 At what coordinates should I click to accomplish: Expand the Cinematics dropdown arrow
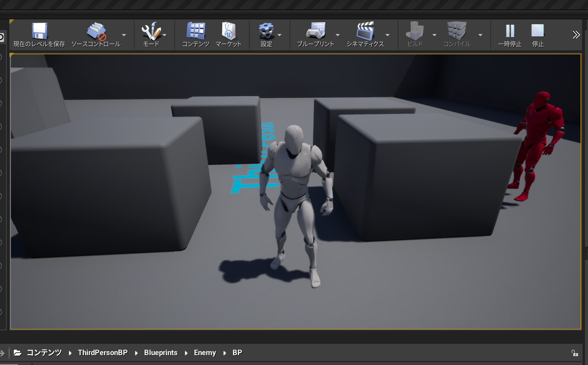coord(388,35)
